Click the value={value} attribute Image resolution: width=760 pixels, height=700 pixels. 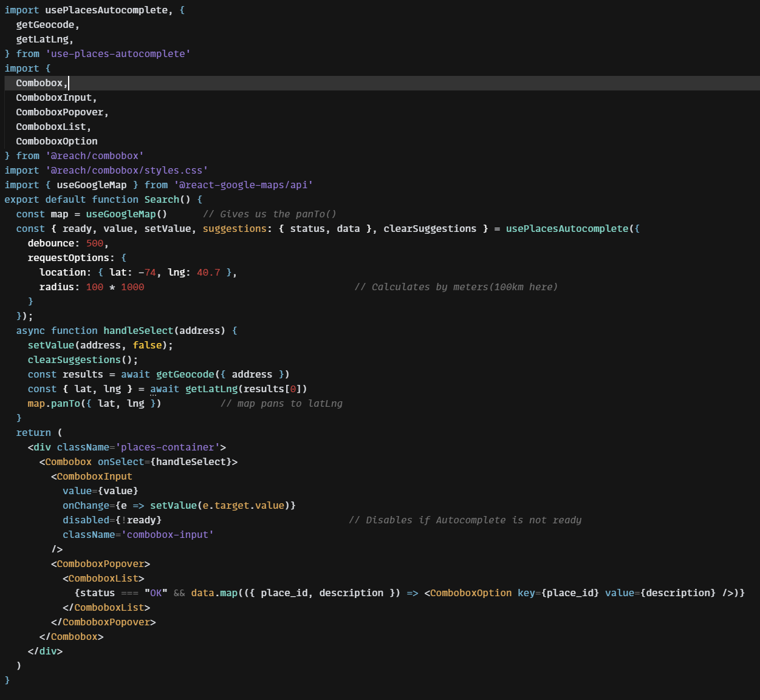(x=100, y=491)
